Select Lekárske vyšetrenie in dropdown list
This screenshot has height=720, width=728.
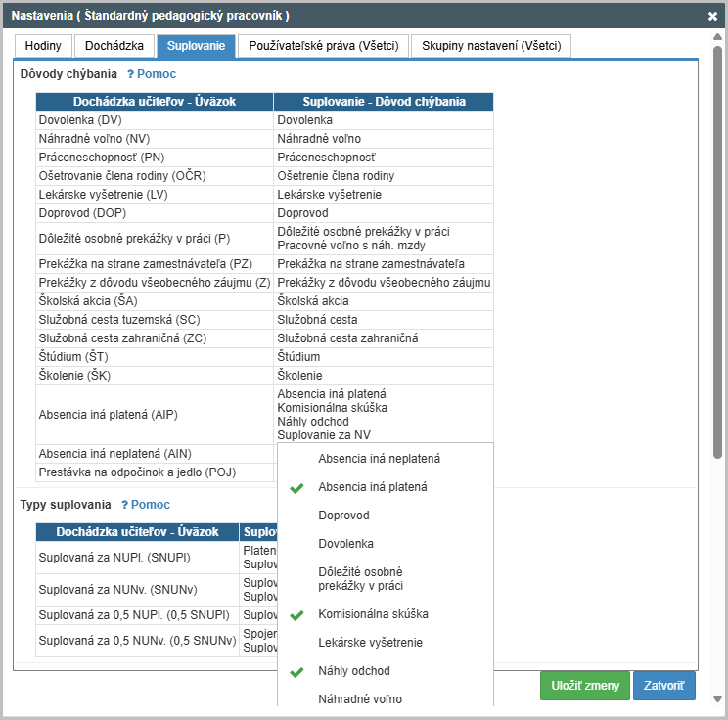click(x=370, y=643)
